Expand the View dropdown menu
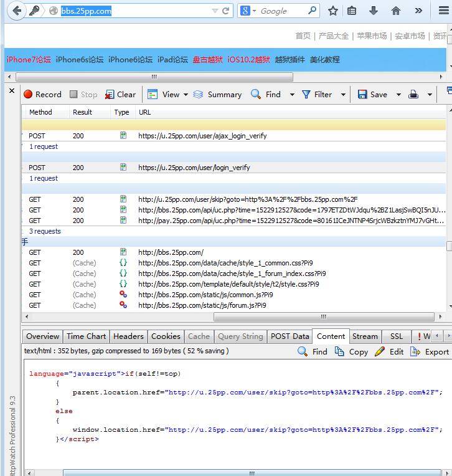The height and width of the screenshot is (476, 452). 184,95
